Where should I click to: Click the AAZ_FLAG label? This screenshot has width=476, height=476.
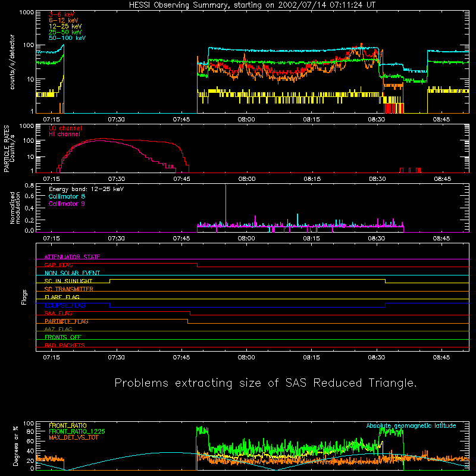(x=58, y=329)
